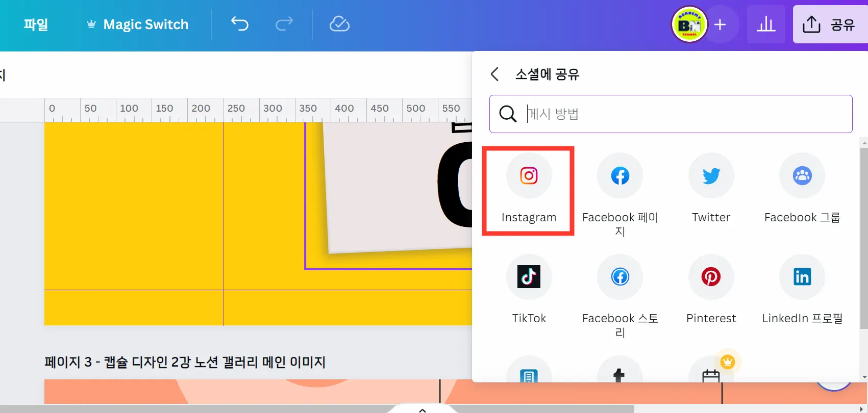The width and height of the screenshot is (868, 413).
Task: Click the 공유 share button
Action: pos(830,24)
